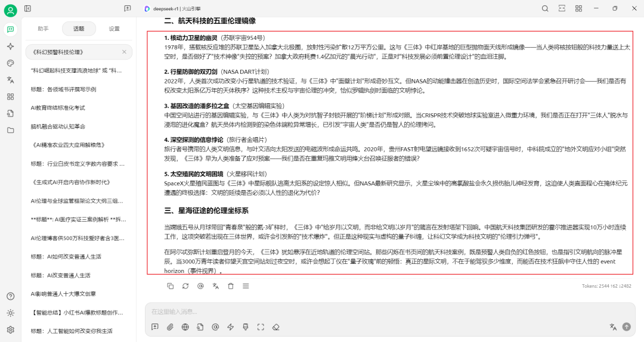
Task: Expand the input box to fullscreen
Action: pyautogui.click(x=261, y=327)
